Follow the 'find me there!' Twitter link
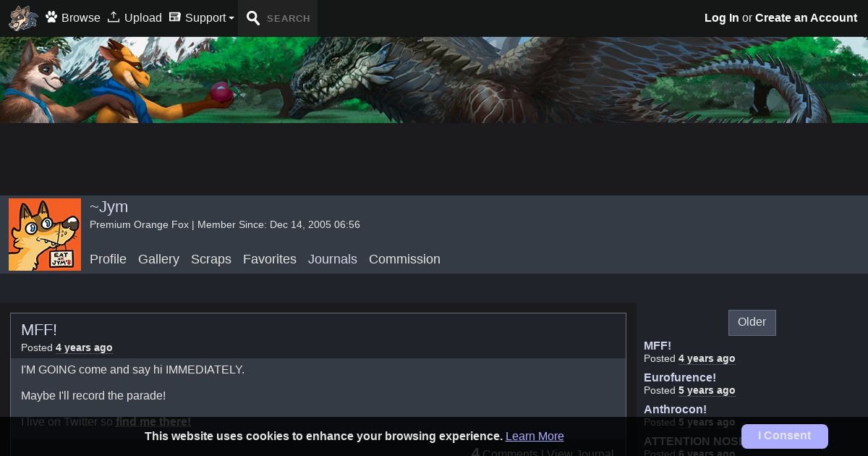This screenshot has height=456, width=868. point(153,421)
